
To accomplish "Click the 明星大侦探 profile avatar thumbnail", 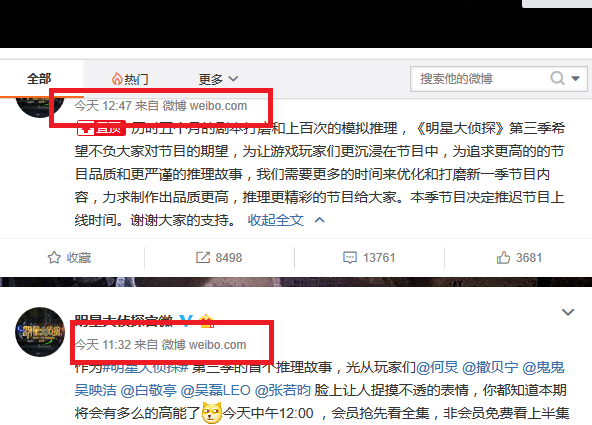I will (x=40, y=332).
